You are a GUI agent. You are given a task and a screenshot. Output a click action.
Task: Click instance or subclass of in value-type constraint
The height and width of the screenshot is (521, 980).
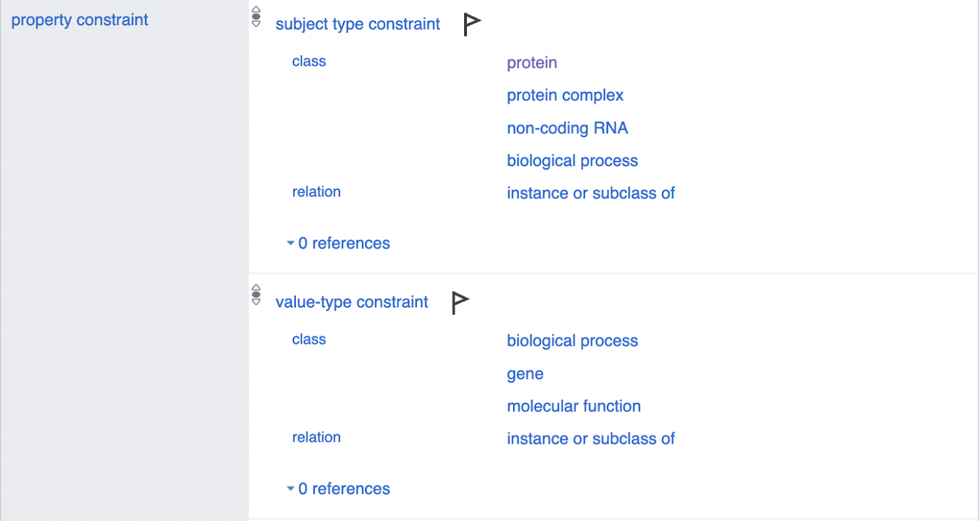[591, 439]
